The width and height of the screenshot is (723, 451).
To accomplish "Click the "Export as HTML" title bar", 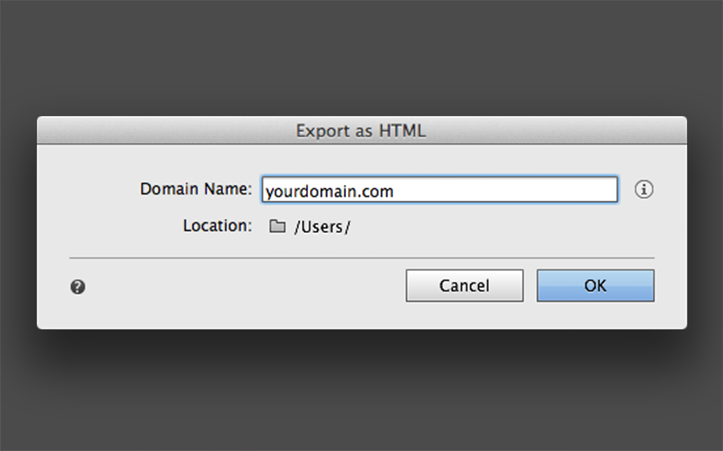I will pyautogui.click(x=361, y=130).
